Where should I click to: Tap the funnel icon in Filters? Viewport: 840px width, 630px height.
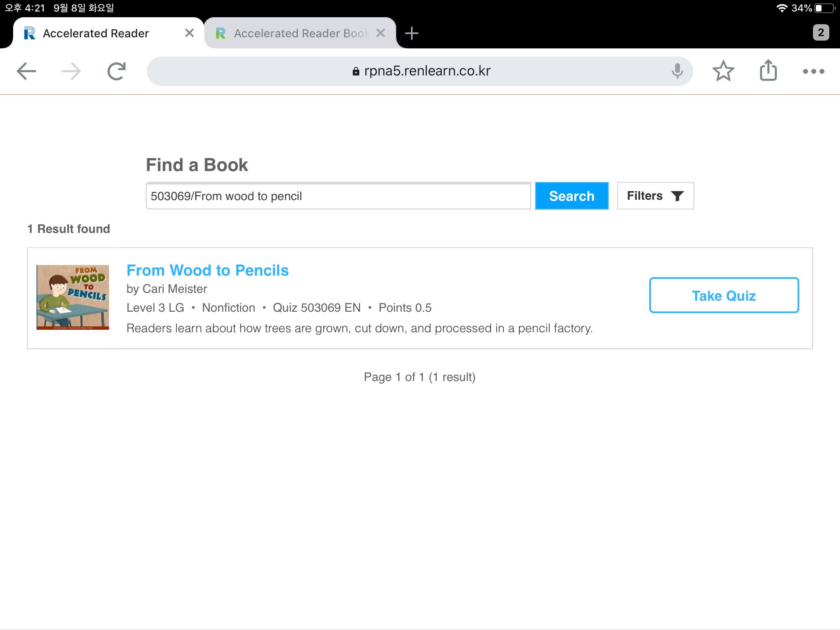click(x=677, y=196)
